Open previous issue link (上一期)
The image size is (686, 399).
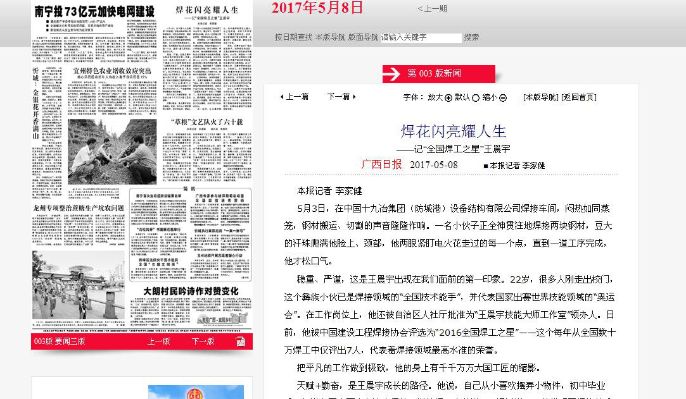(432, 8)
